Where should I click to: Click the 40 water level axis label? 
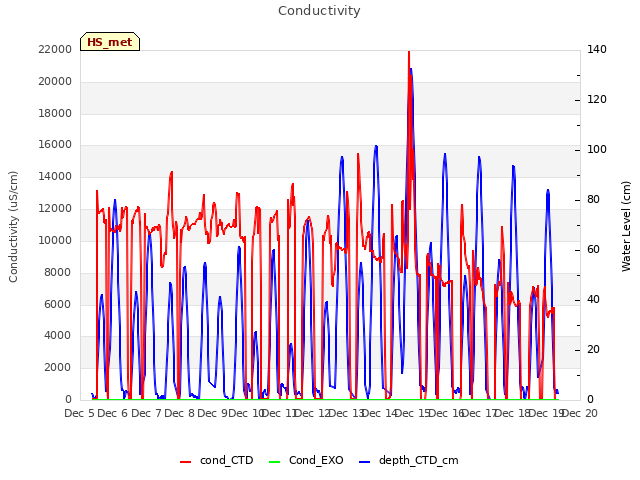point(593,300)
